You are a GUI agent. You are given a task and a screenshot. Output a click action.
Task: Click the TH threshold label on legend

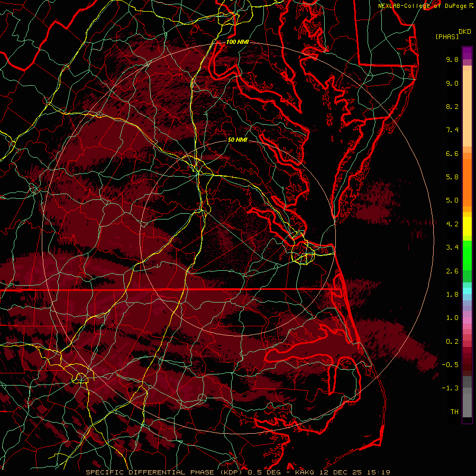coord(454,412)
